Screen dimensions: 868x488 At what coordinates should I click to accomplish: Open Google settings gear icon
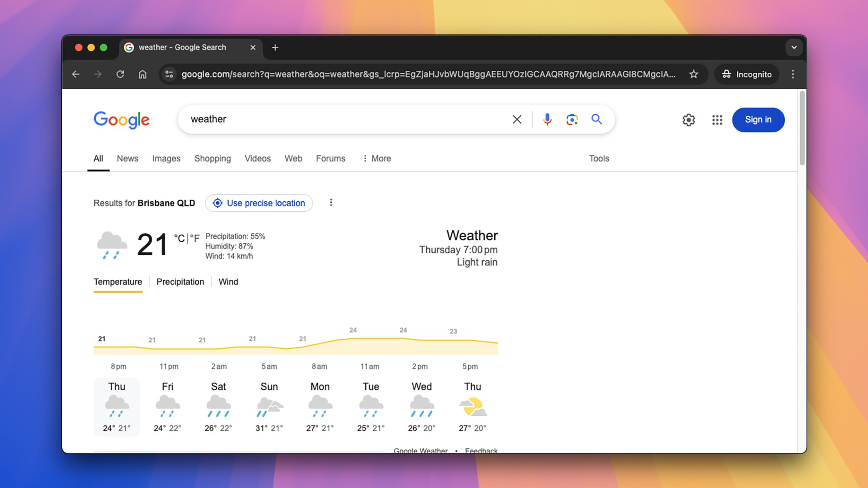click(689, 120)
